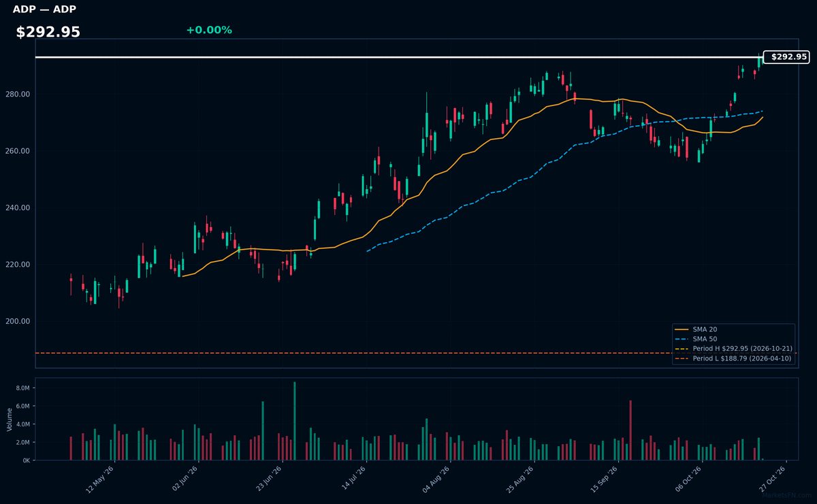The image size is (817, 504).
Task: Click the 14 Jul '26 date label
Action: click(x=354, y=478)
